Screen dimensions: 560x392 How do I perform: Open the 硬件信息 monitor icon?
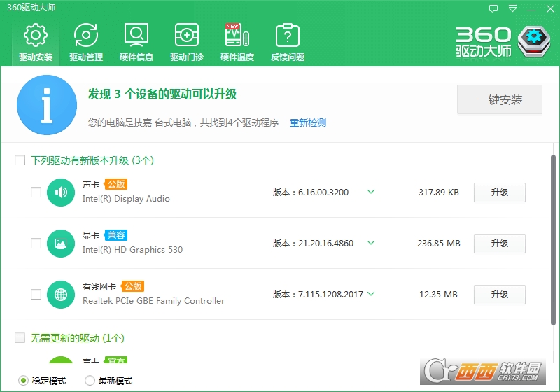click(136, 35)
